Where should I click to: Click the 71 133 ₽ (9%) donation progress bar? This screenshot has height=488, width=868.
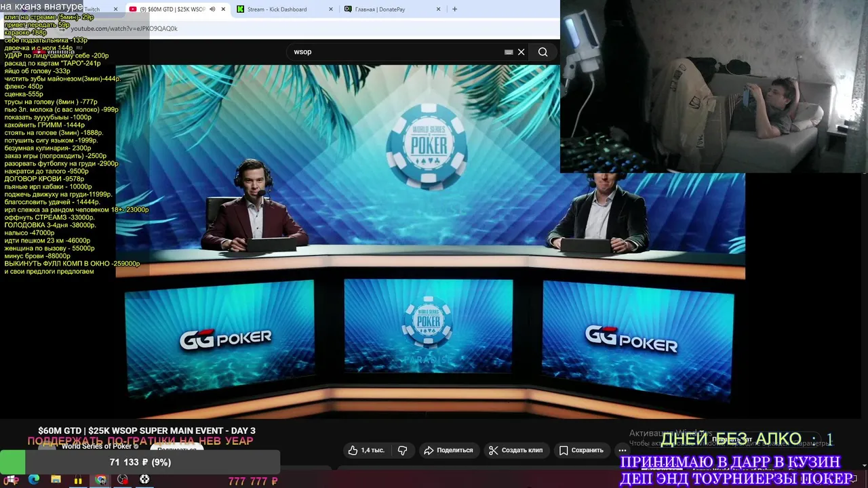click(140, 462)
